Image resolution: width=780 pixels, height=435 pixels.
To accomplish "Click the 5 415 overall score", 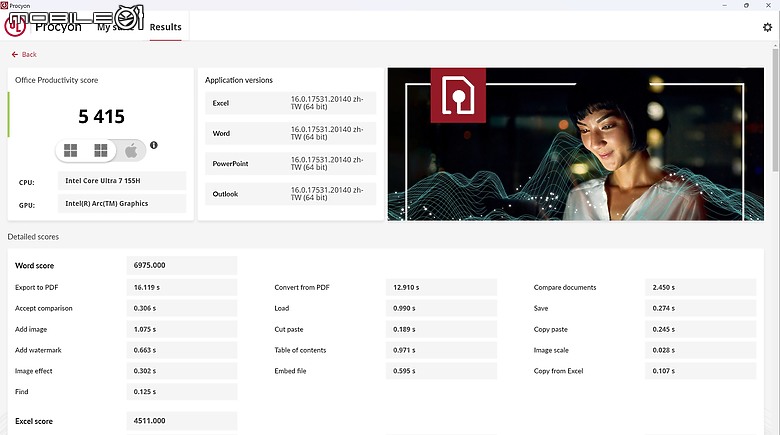I will pos(101,116).
